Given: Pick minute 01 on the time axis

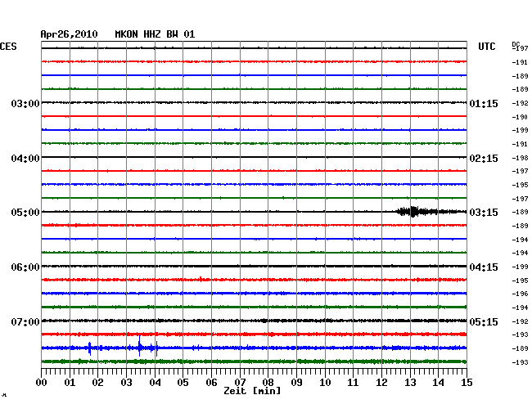Looking at the screenshot, I should point(70,383).
